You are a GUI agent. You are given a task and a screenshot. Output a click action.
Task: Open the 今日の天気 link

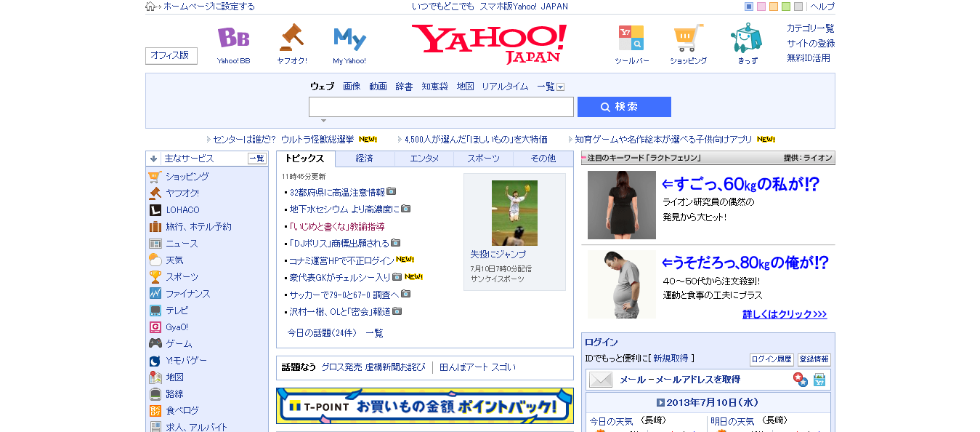coord(611,421)
